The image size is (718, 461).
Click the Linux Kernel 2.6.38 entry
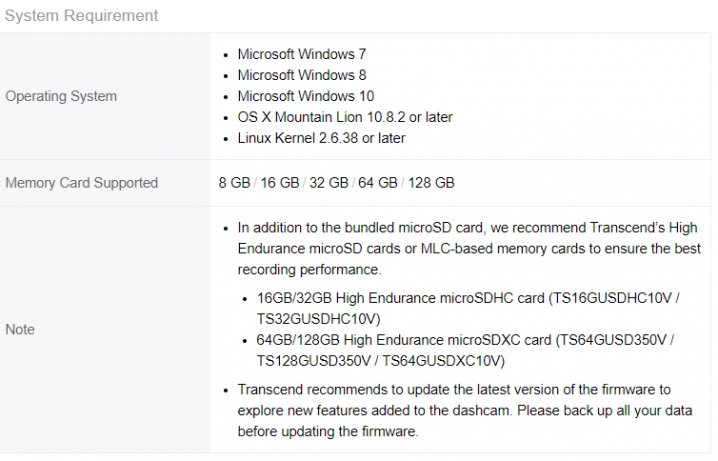(321, 138)
